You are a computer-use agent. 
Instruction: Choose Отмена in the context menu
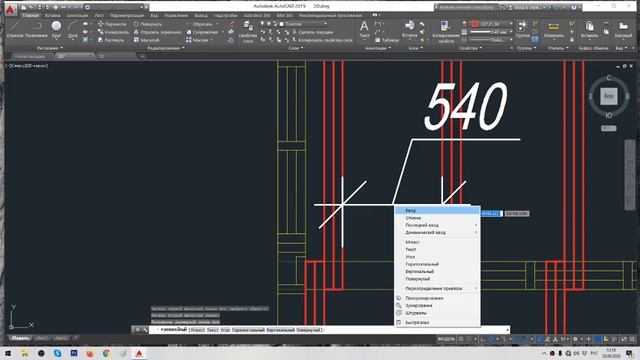point(437,218)
